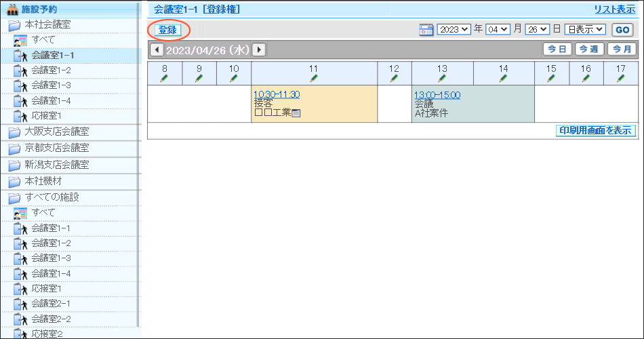Click the pencil icon under hour 12

(x=394, y=79)
